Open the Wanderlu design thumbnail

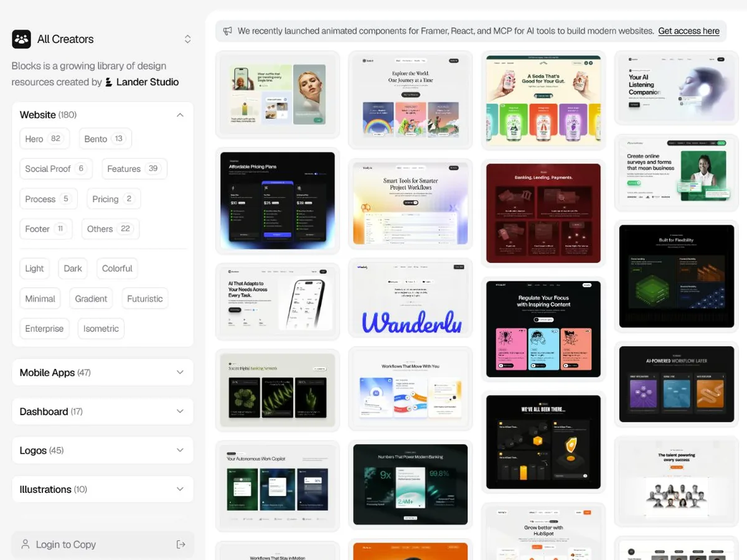point(410,302)
